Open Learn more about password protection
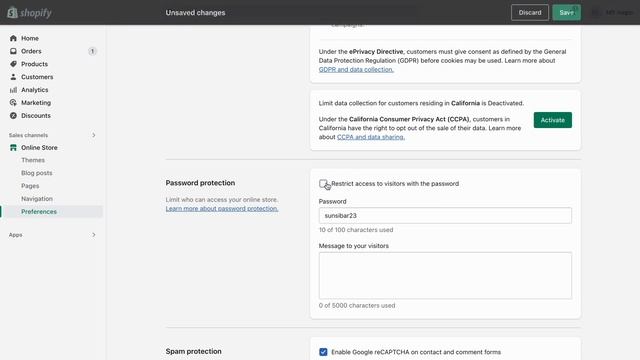The height and width of the screenshot is (360, 640). pyautogui.click(x=222, y=209)
